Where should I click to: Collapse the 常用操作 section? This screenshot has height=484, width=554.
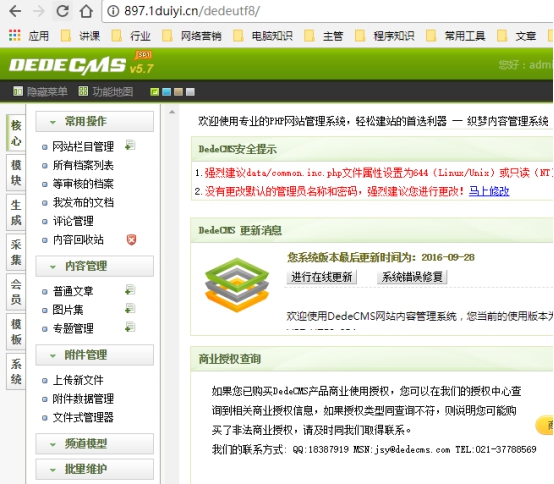94,122
